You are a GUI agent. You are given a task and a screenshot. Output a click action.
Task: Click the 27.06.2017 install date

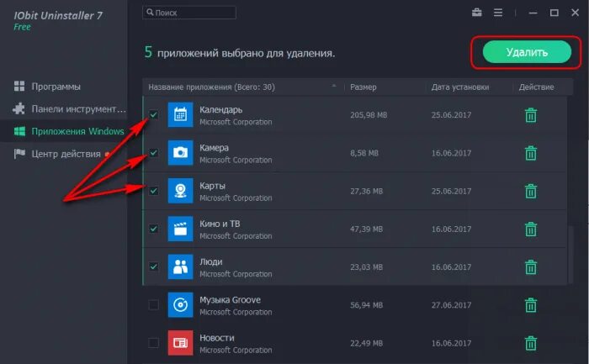click(451, 305)
